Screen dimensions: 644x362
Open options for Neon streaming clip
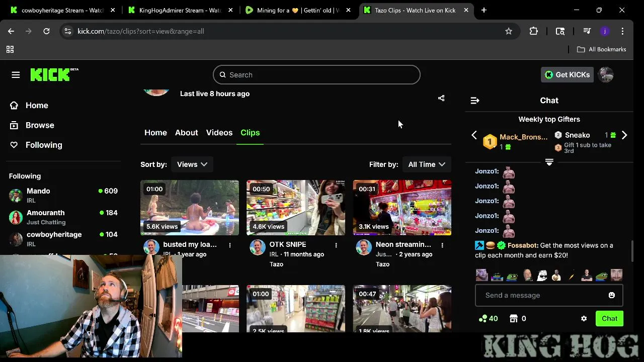pyautogui.click(x=442, y=245)
